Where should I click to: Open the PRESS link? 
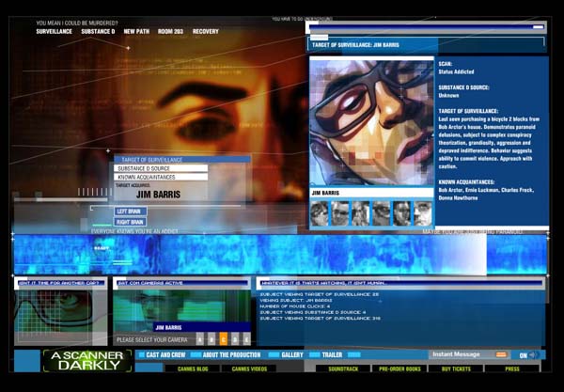click(512, 368)
